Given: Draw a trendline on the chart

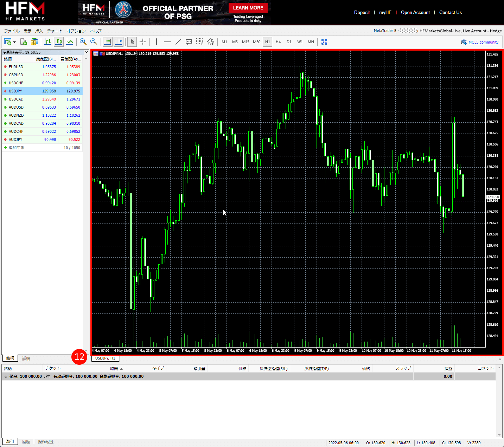Looking at the screenshot, I should click(178, 42).
